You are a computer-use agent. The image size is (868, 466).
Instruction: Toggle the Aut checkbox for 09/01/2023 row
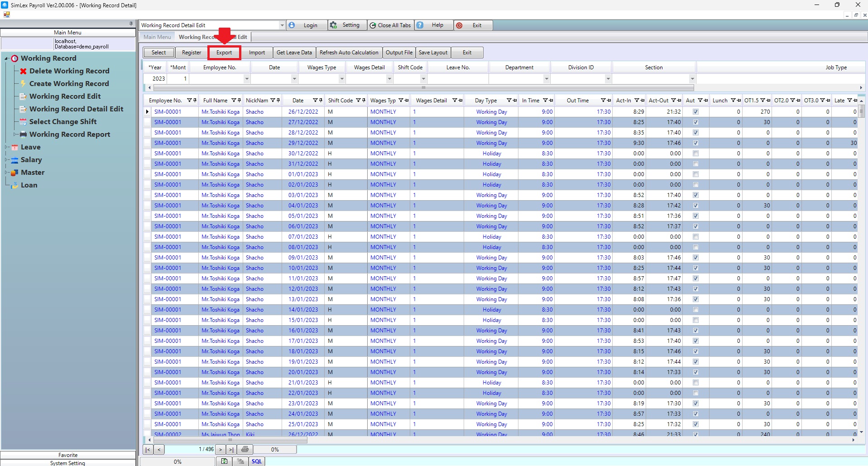695,258
